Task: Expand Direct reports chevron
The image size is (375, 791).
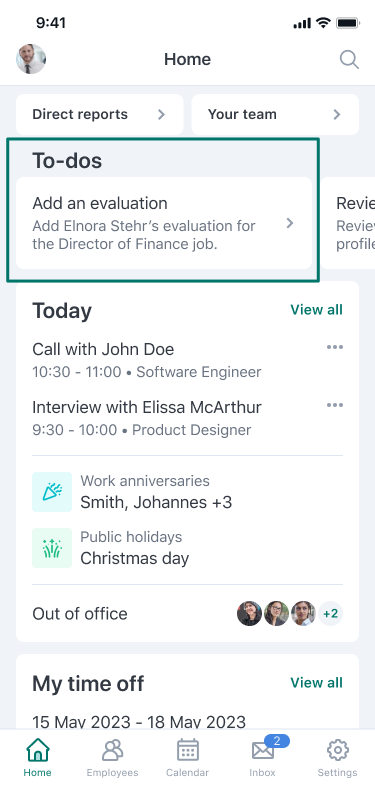Action: click(161, 115)
